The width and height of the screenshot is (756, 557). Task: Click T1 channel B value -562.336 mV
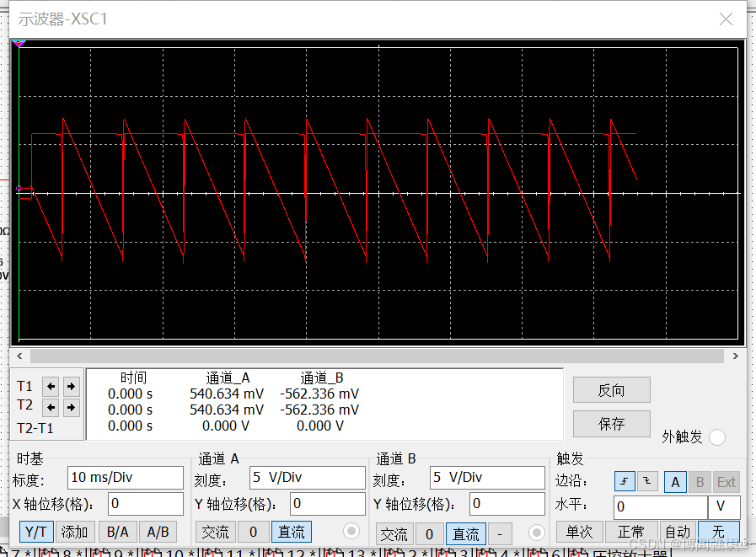point(319,394)
